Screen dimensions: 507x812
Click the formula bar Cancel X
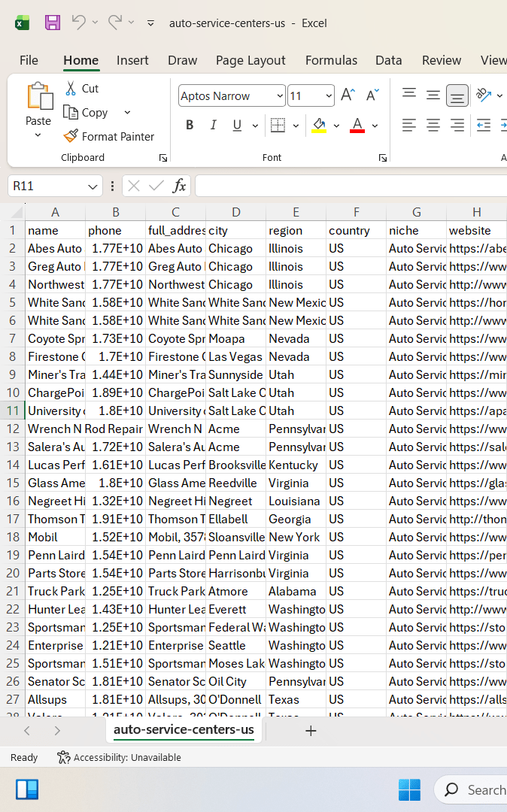(x=134, y=186)
